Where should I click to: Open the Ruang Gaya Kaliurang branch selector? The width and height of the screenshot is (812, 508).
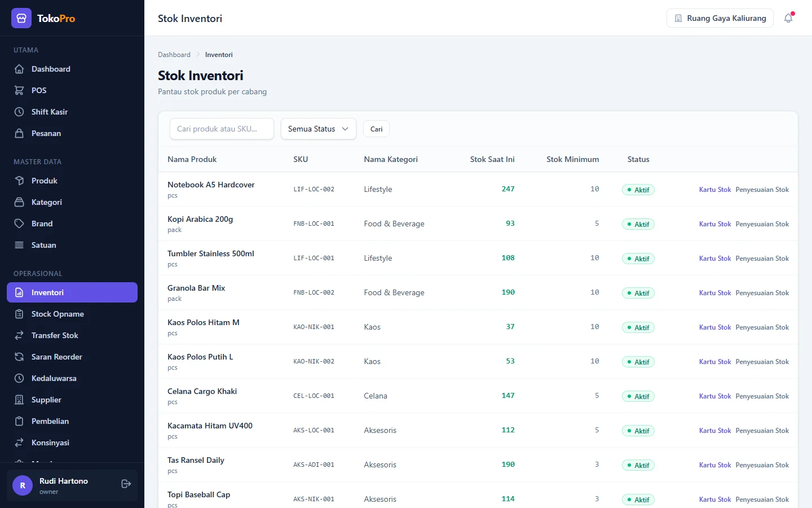point(720,18)
